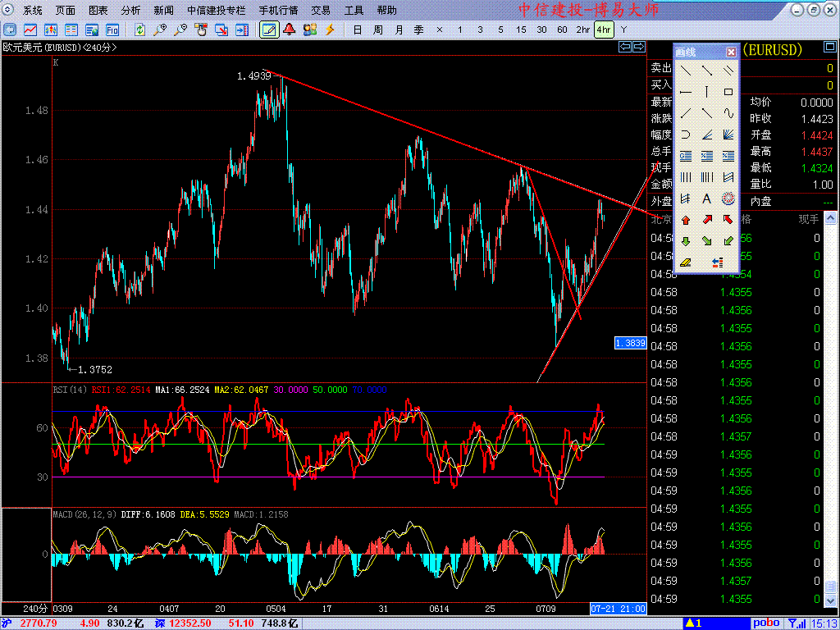This screenshot has width=840, height=630.
Task: Insert red up-right arrow marker
Action: 706,220
